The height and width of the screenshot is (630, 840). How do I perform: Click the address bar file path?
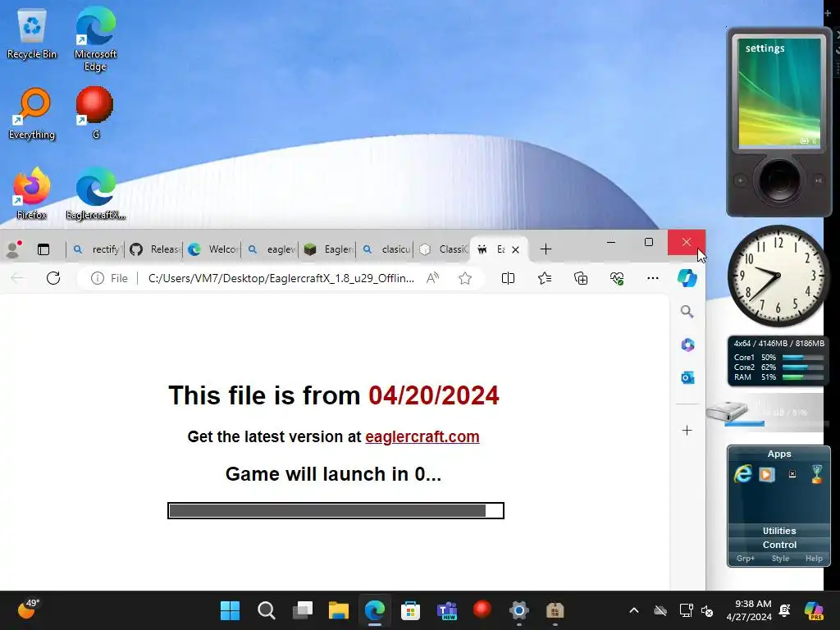[281, 278]
